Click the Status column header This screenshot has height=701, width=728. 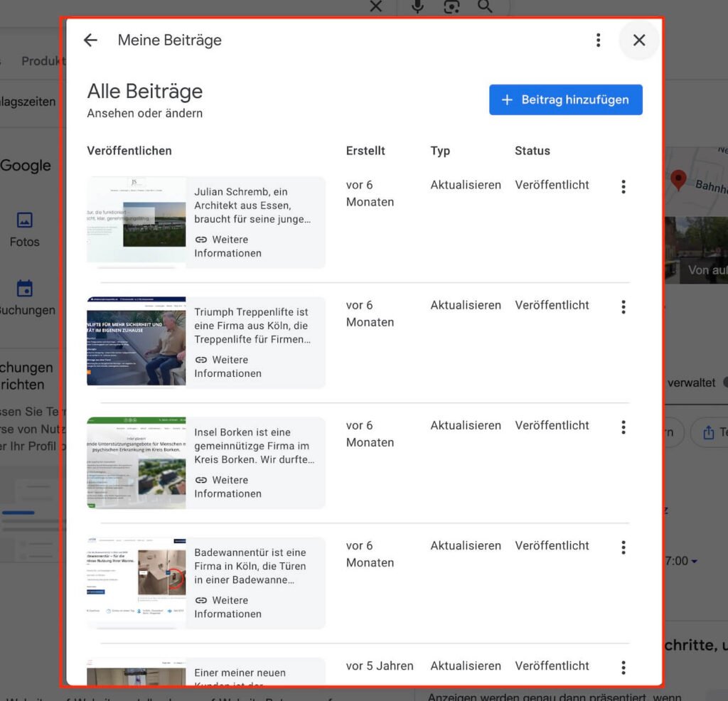tap(532, 151)
